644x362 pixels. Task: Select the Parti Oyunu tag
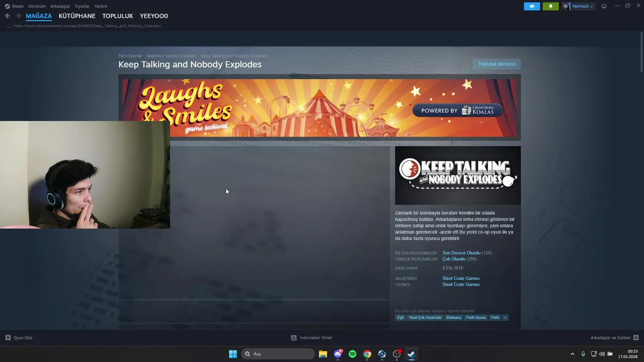(x=476, y=318)
